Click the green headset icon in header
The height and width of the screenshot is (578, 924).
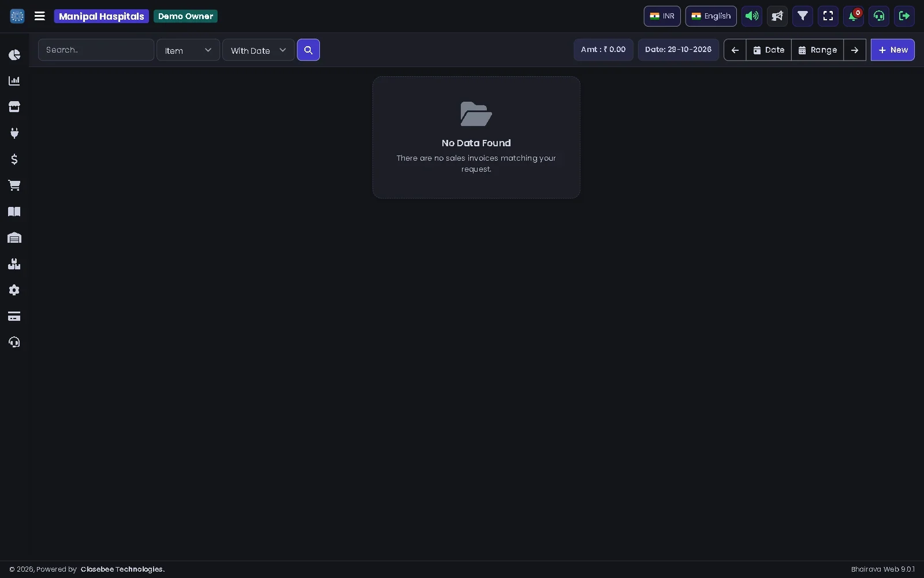pos(879,16)
